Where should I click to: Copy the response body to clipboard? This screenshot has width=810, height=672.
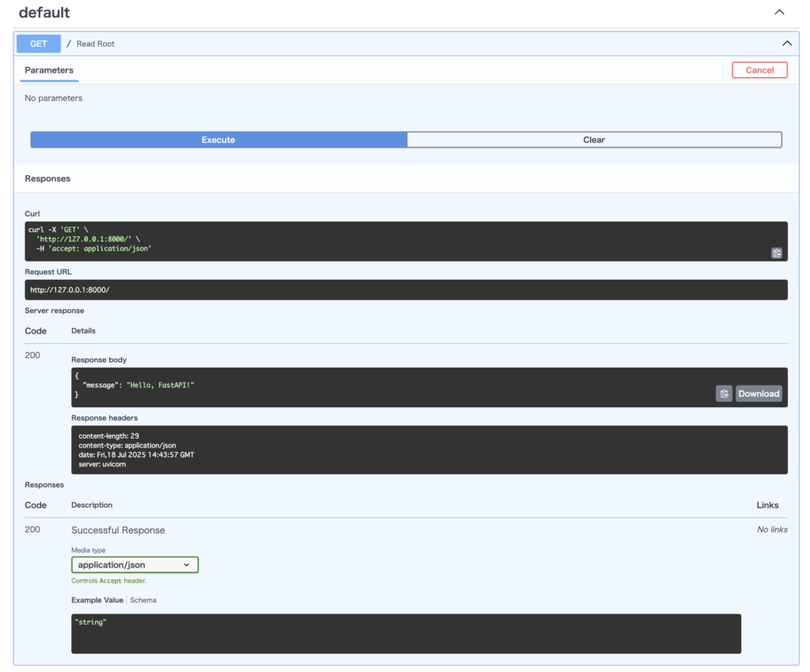[724, 394]
